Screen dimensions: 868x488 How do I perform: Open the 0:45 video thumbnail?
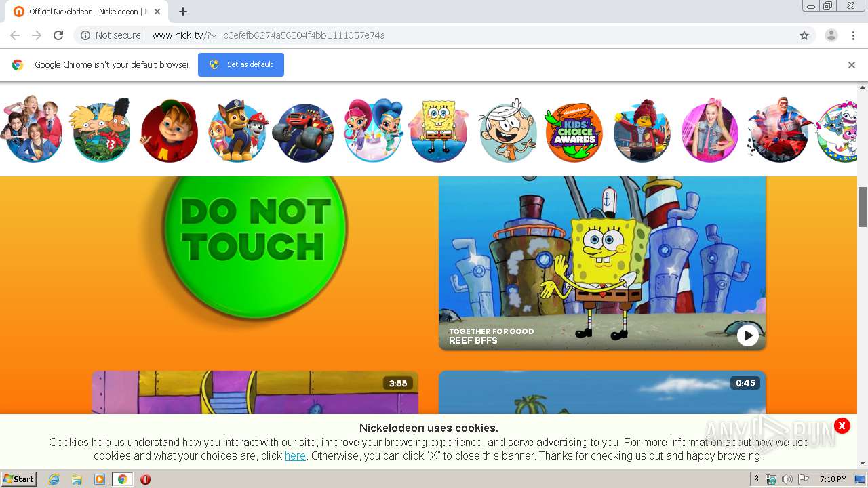(x=602, y=392)
